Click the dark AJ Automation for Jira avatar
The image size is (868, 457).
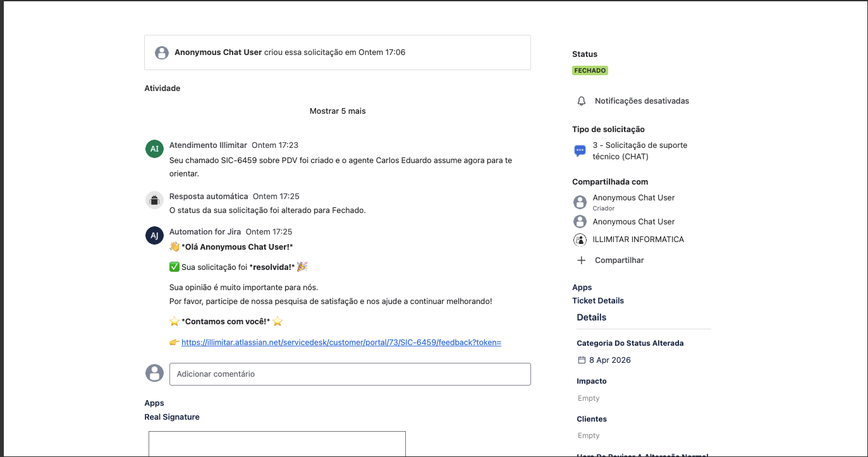coord(154,236)
